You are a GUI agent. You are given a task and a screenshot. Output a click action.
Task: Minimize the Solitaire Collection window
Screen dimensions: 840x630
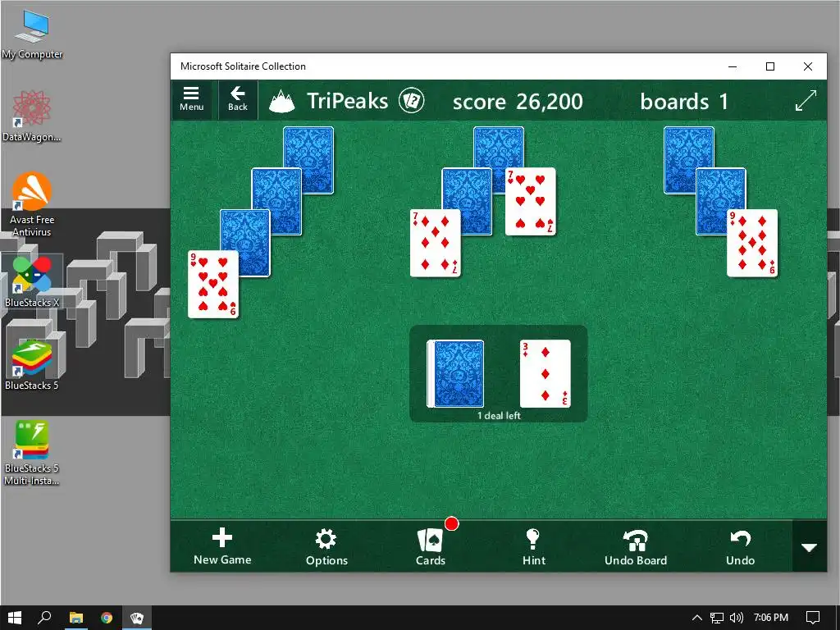733,66
